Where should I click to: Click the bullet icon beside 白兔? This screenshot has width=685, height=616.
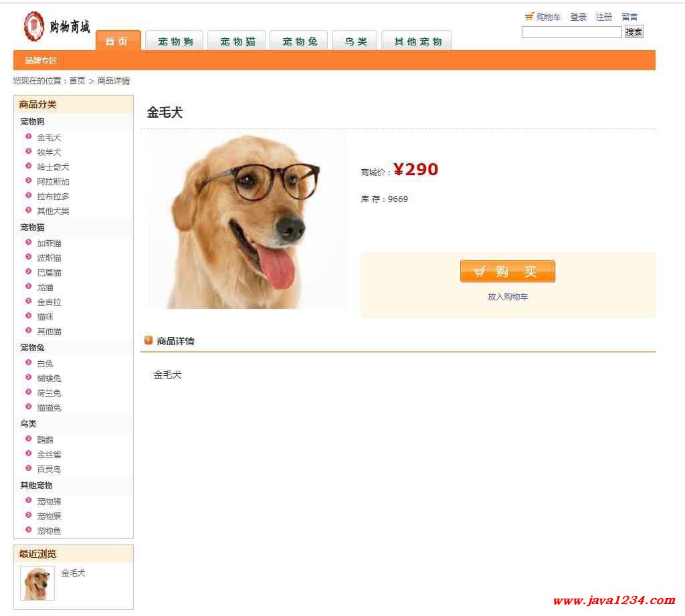[x=28, y=362]
